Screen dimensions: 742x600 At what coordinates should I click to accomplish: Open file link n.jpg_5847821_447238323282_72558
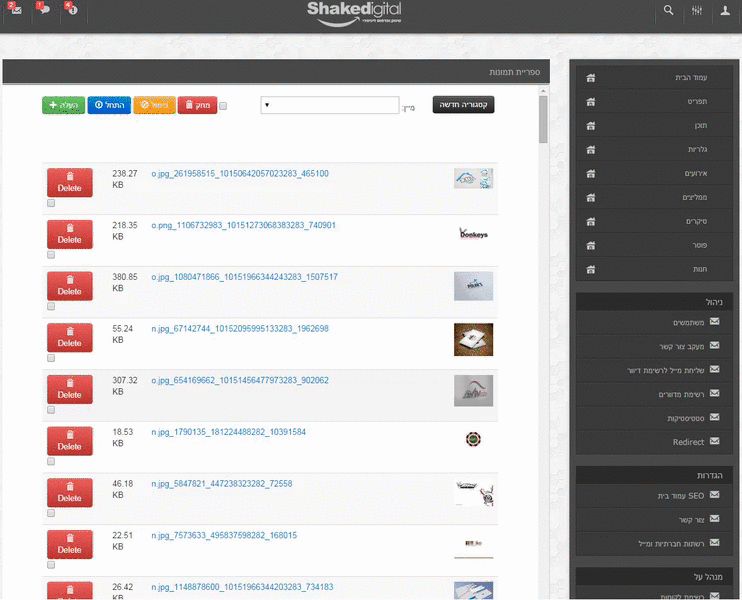[x=222, y=484]
